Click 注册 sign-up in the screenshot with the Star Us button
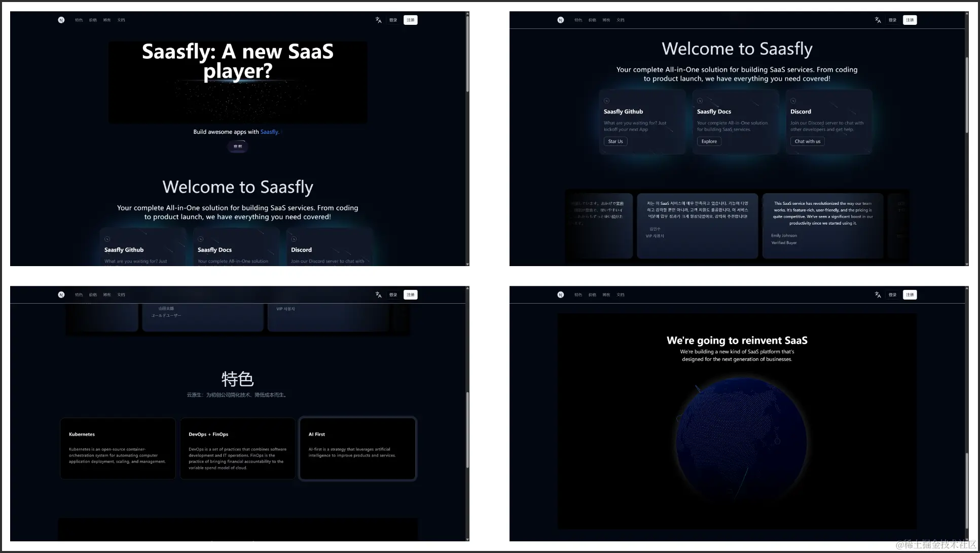Viewport: 980px width, 553px height. [910, 20]
